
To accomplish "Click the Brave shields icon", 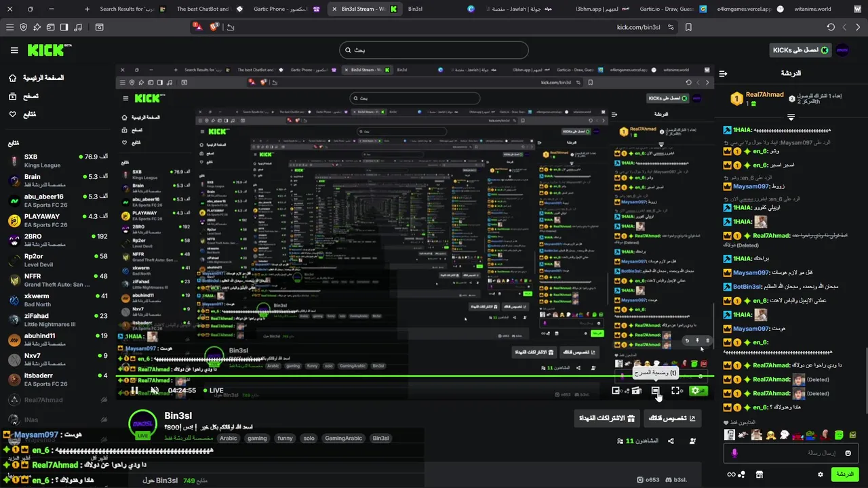I will tap(215, 27).
